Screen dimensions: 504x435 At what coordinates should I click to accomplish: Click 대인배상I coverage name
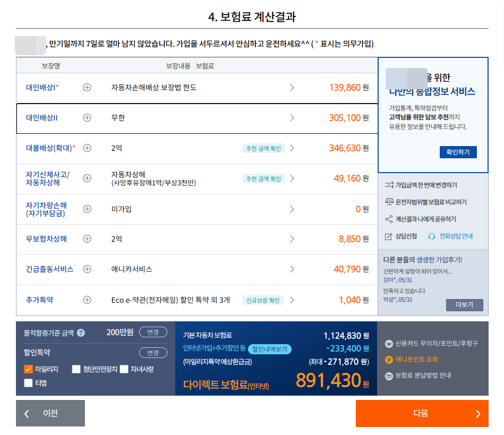(42, 88)
